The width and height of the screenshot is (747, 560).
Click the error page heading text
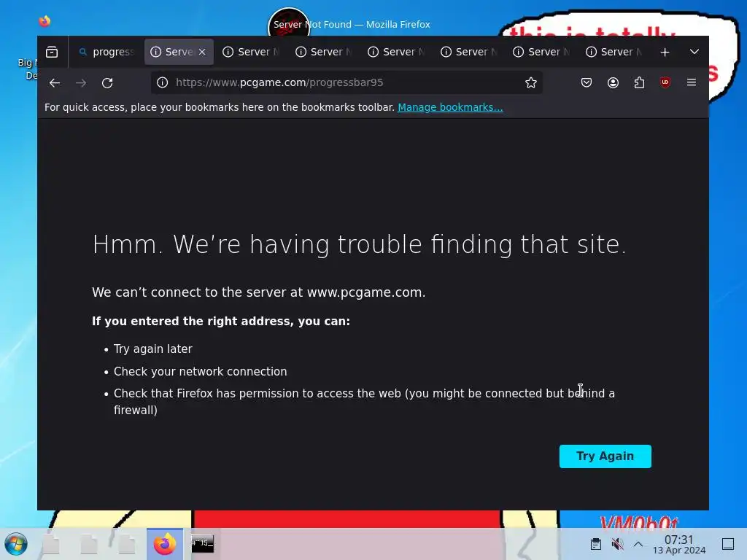[x=359, y=245]
